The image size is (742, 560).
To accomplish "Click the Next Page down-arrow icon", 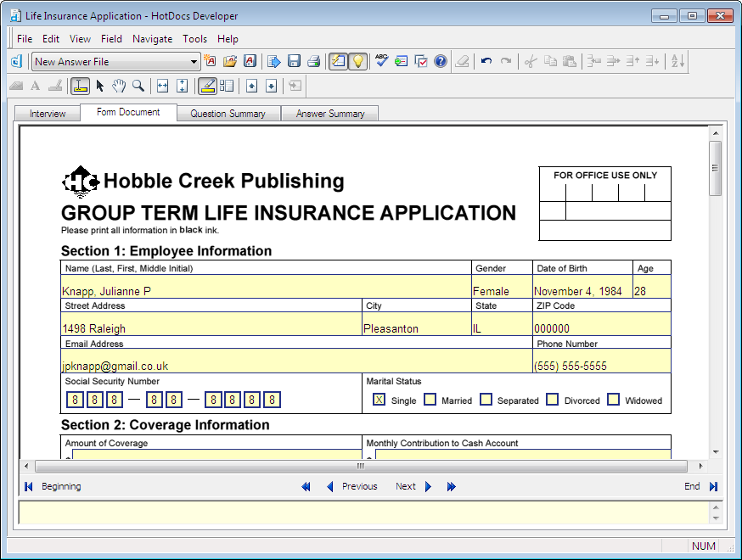I will 271,86.
